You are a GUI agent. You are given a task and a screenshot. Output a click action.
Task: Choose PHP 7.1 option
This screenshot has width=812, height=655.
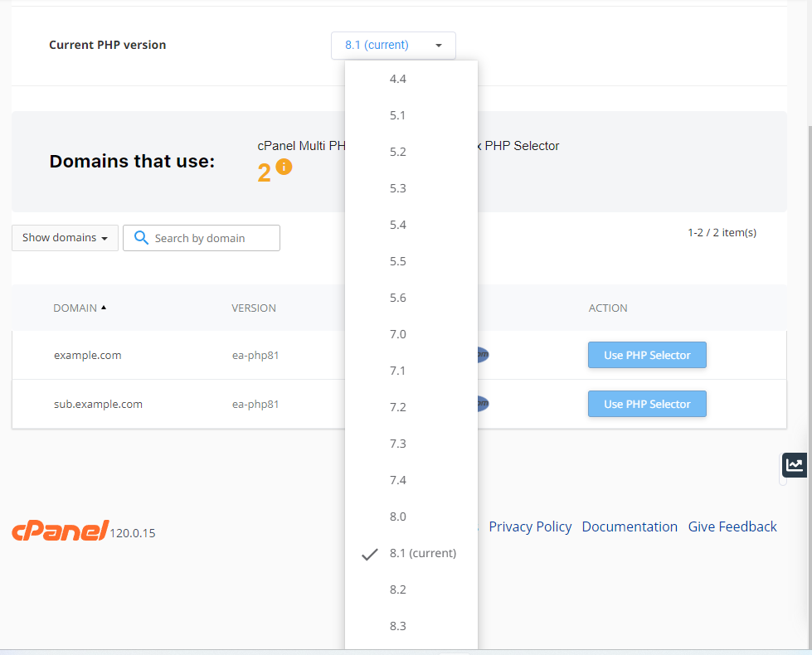[x=411, y=371]
